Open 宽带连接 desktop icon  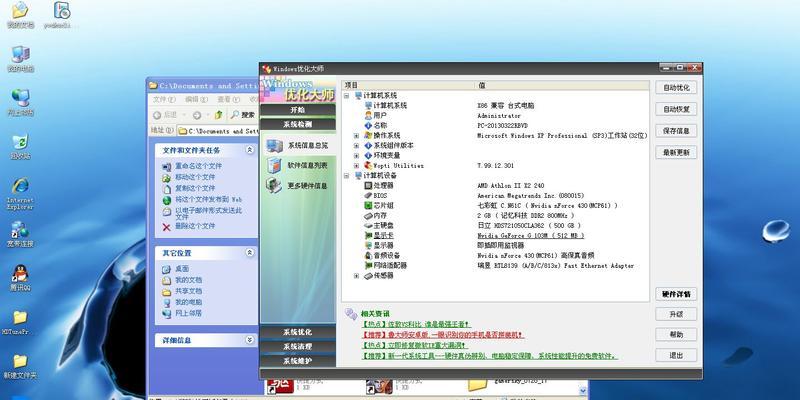20,234
